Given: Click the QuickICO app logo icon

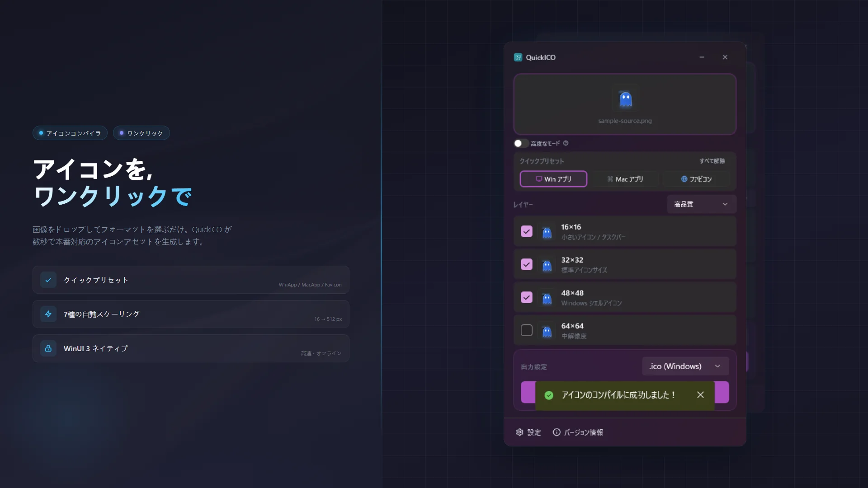Looking at the screenshot, I should tap(518, 57).
